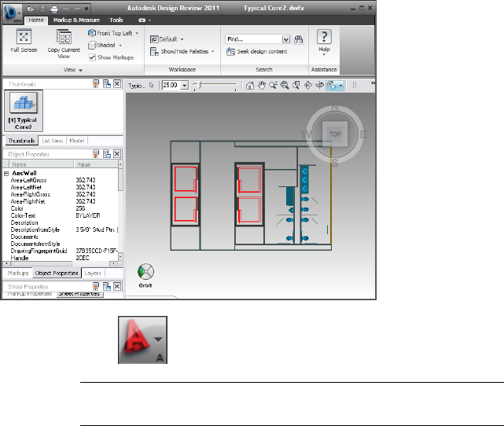
Task: Dock the Thumbnails palette using its icon
Action: [x=107, y=84]
